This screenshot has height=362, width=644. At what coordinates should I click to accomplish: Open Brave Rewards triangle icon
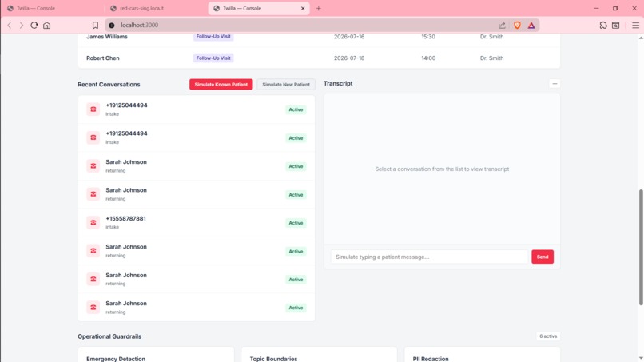531,26
